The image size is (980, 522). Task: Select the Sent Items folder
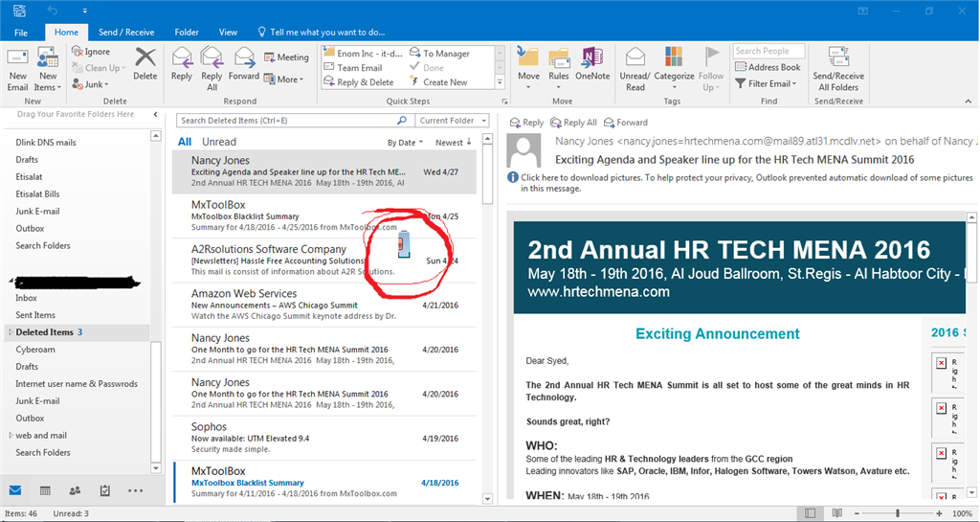click(35, 315)
